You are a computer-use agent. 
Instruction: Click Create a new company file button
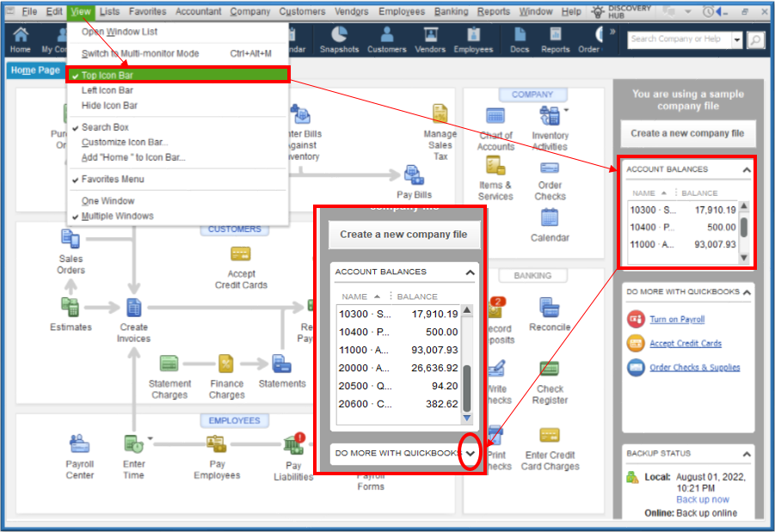[687, 133]
